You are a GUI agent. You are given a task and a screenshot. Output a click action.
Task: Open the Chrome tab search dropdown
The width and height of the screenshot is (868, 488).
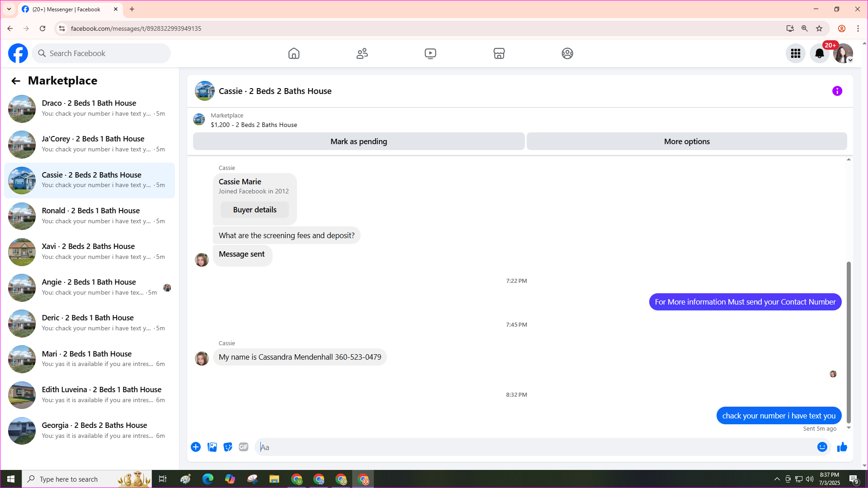tap(9, 9)
